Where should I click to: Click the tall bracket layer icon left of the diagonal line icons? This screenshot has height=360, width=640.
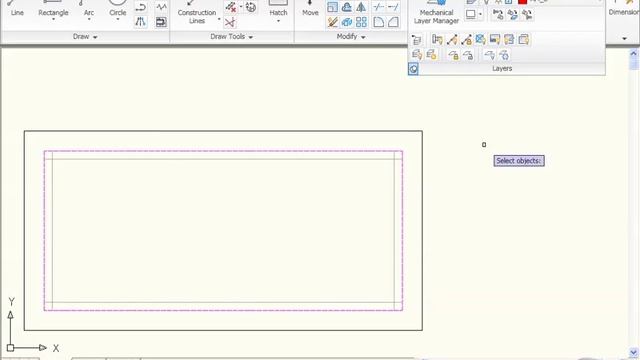tap(437, 40)
